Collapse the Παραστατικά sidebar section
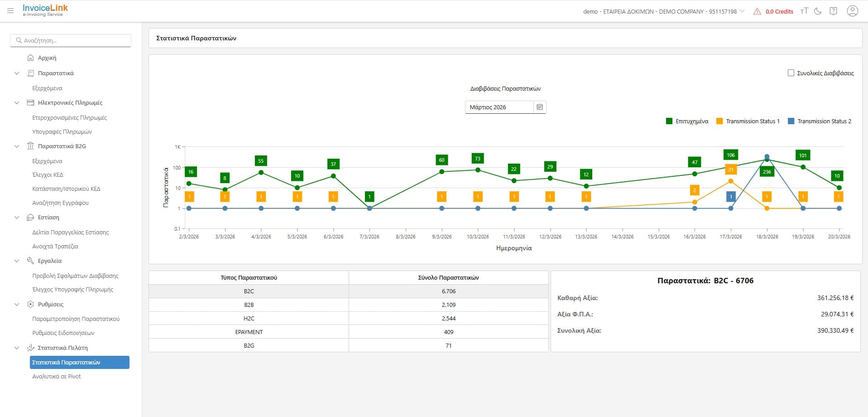 pos(17,73)
